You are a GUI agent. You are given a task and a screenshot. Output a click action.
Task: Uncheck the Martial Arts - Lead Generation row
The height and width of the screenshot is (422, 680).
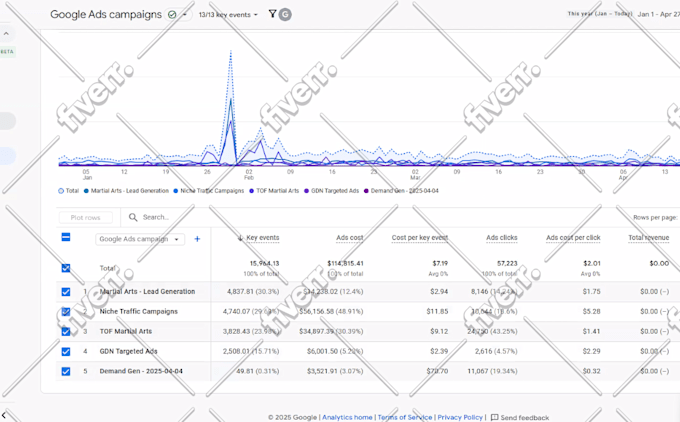coord(66,292)
